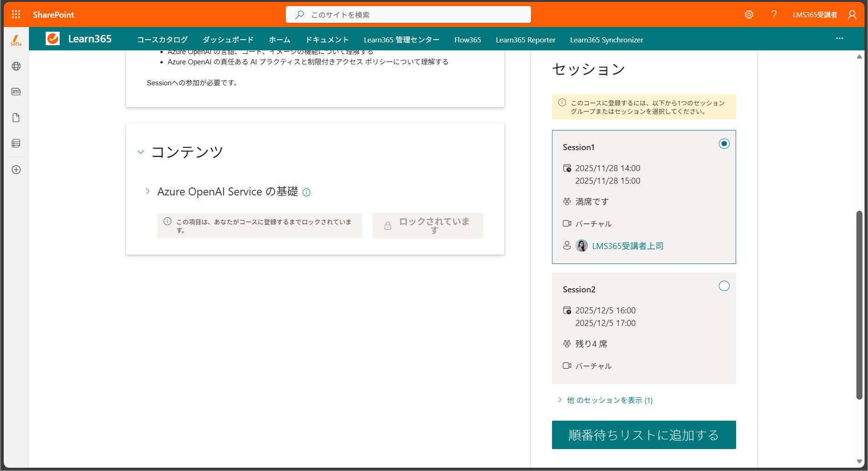
Task: Click info icon beside Azure OpenAI Service の基礎
Action: click(x=306, y=192)
